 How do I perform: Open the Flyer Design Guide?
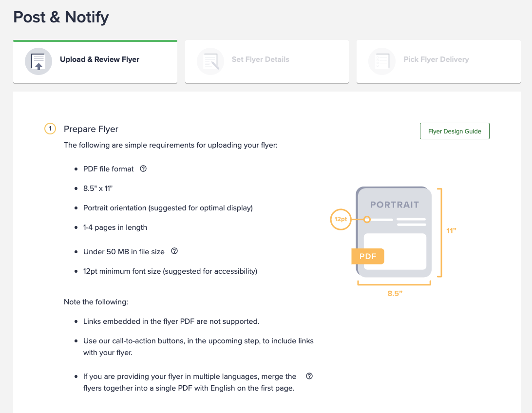455,131
